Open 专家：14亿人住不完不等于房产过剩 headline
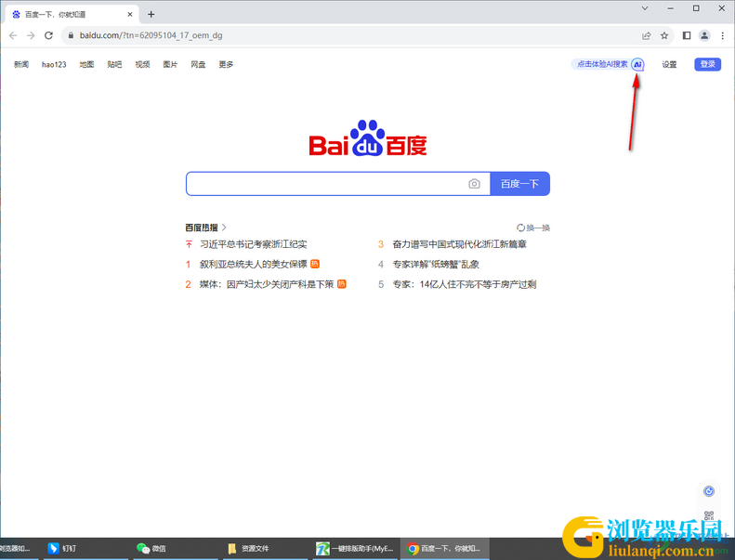Viewport: 735px width, 560px height. click(465, 284)
